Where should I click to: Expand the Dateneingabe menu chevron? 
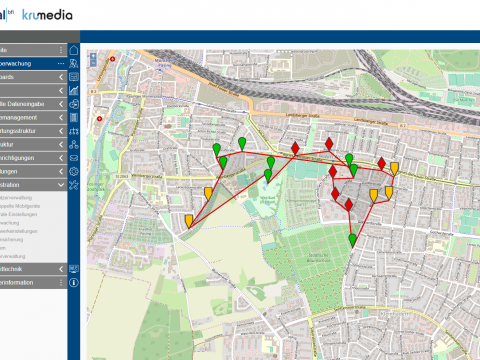[x=61, y=104]
